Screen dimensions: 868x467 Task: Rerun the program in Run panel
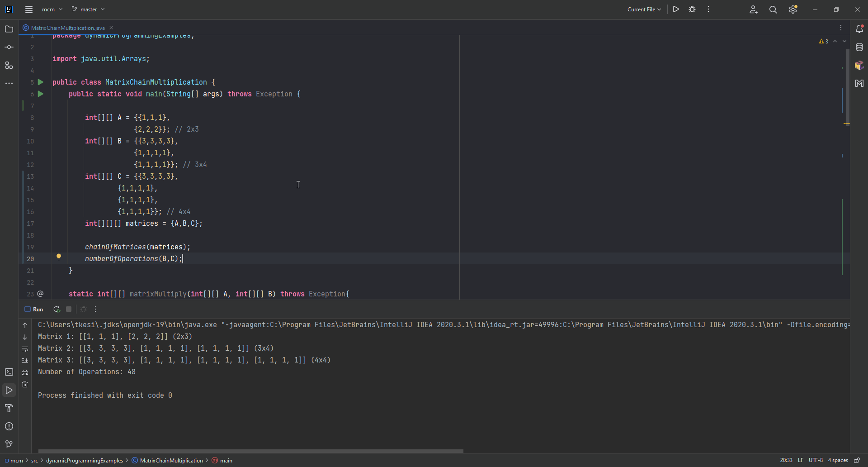click(57, 310)
